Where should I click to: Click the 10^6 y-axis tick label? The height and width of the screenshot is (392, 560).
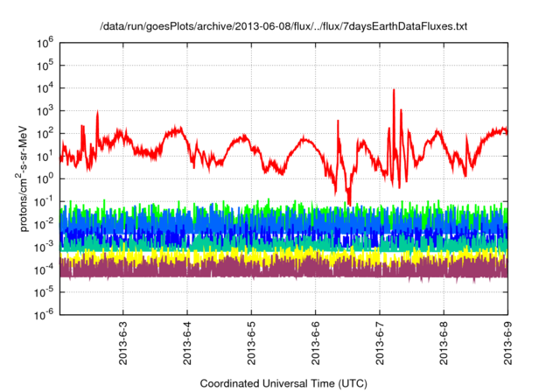(45, 43)
